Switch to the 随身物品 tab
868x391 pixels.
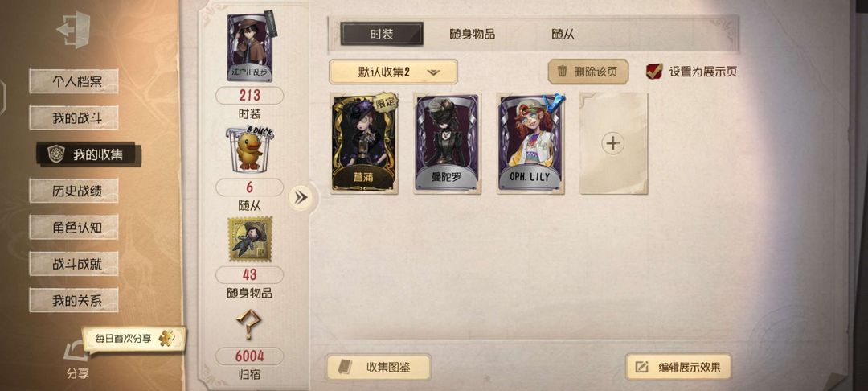472,34
